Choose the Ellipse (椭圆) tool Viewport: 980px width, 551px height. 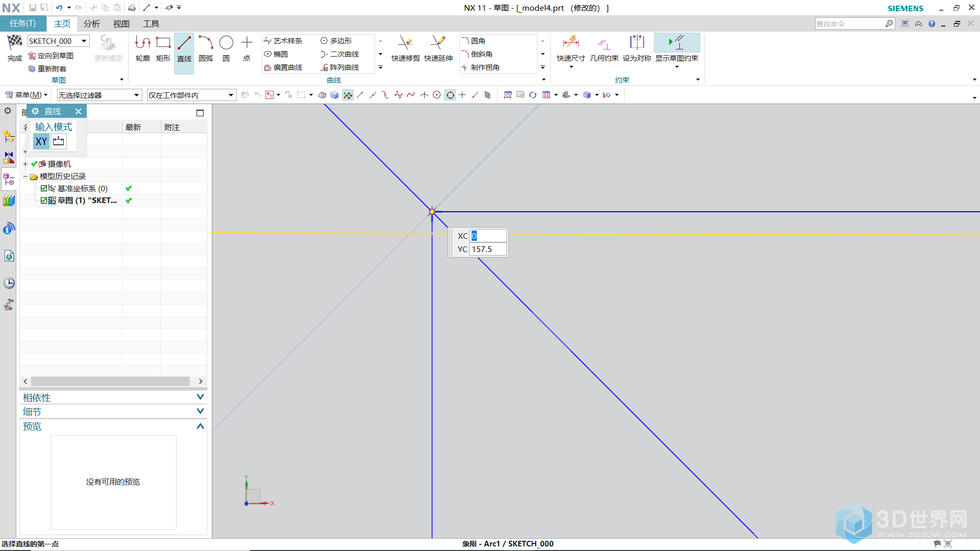(276, 54)
